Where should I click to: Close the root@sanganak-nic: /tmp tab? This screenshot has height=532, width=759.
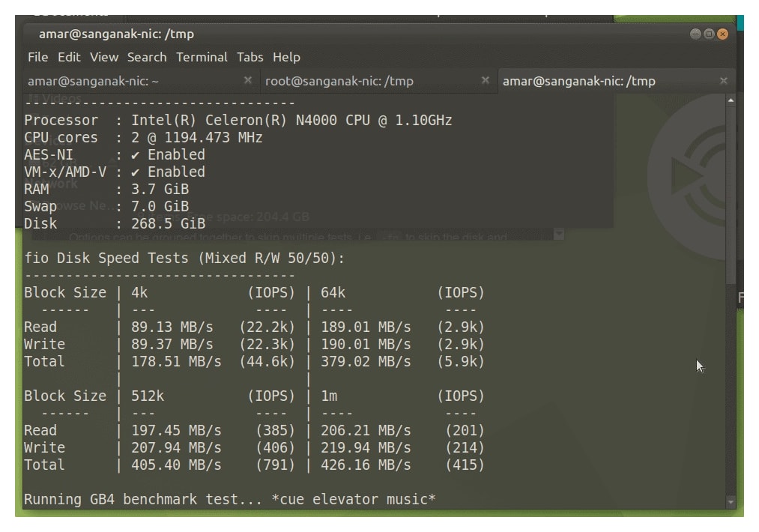[x=485, y=80]
